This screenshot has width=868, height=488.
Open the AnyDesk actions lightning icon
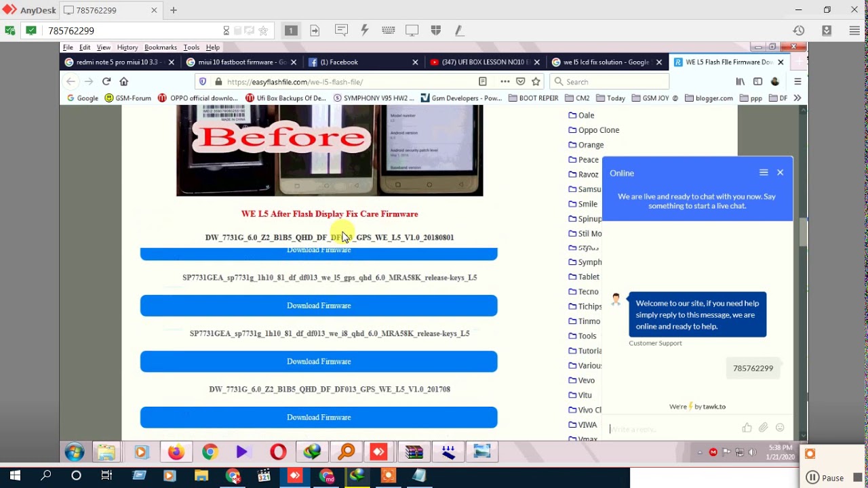click(x=364, y=30)
